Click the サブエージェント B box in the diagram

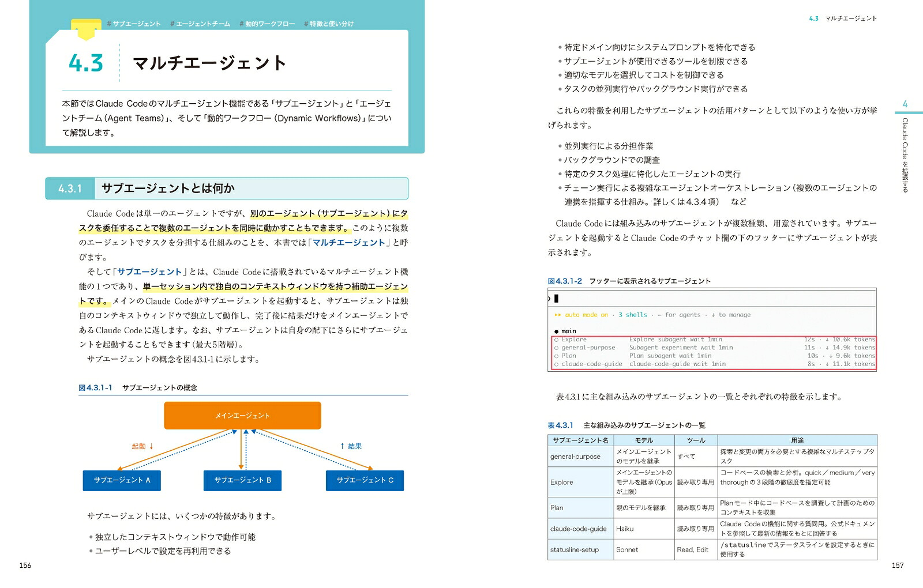tap(242, 480)
